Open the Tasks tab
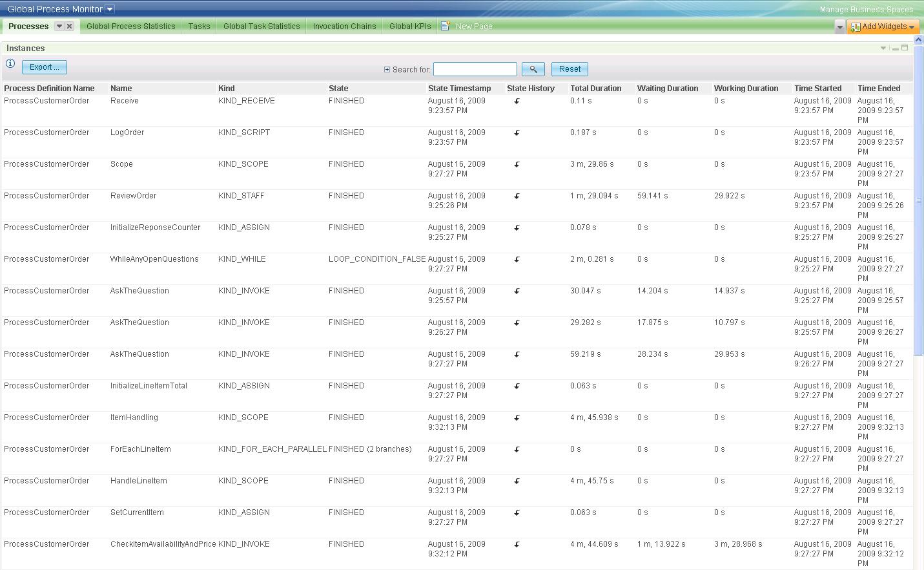924x570 pixels. tap(200, 26)
